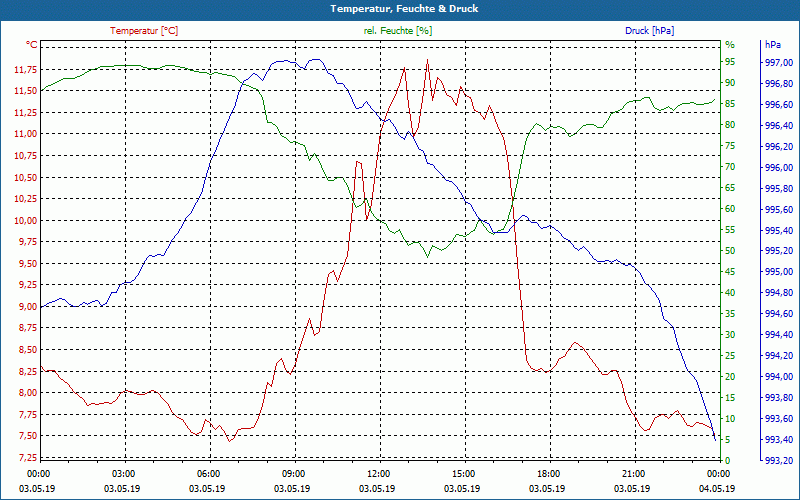The height and width of the screenshot is (500, 800).
Task: Click the 9,50 temperature axis value
Action: [27, 264]
